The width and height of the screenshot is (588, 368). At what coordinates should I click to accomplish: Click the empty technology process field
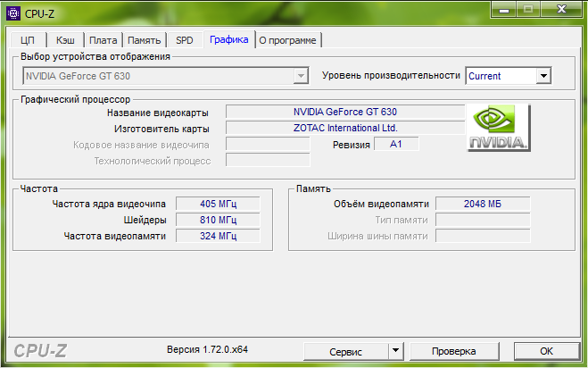coord(268,161)
